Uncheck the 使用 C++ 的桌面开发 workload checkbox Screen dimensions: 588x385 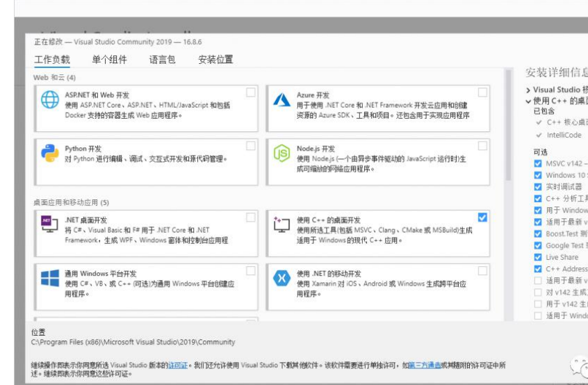coord(482,218)
